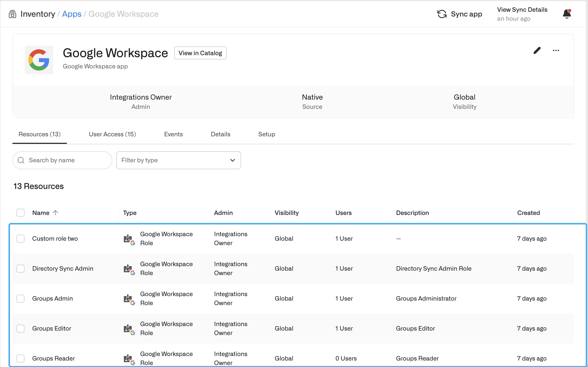
Task: Click the View in Catalog button
Action: point(200,53)
